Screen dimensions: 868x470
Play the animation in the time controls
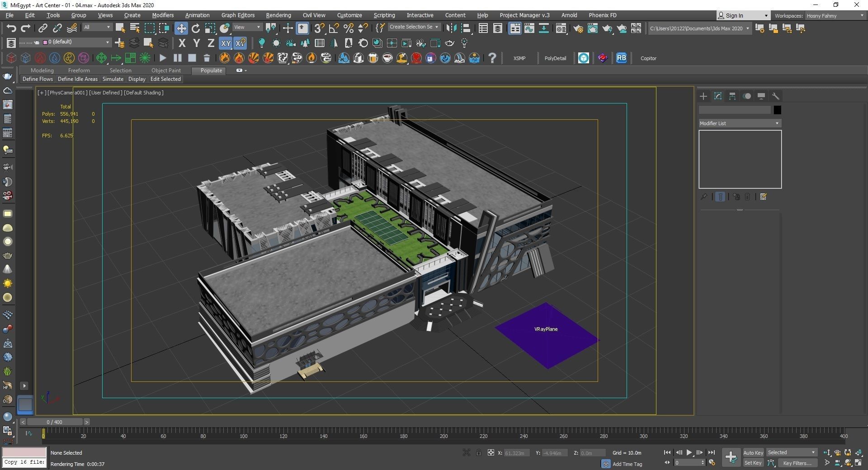pos(689,452)
